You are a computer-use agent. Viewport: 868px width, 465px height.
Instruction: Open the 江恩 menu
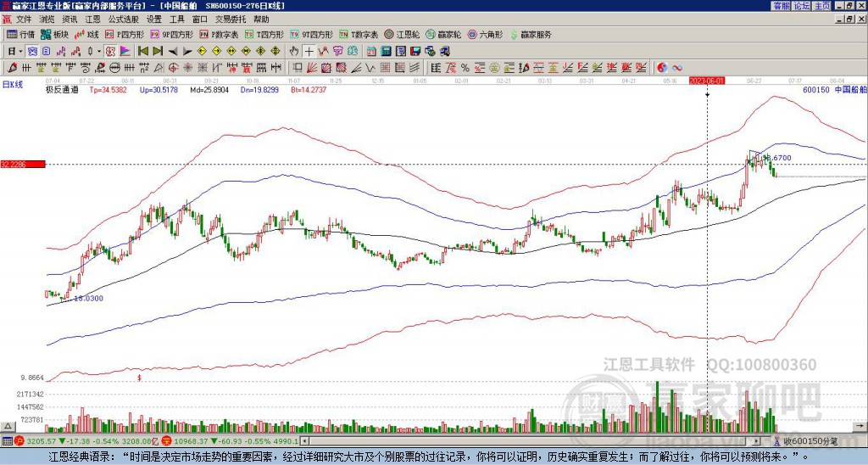click(x=93, y=20)
